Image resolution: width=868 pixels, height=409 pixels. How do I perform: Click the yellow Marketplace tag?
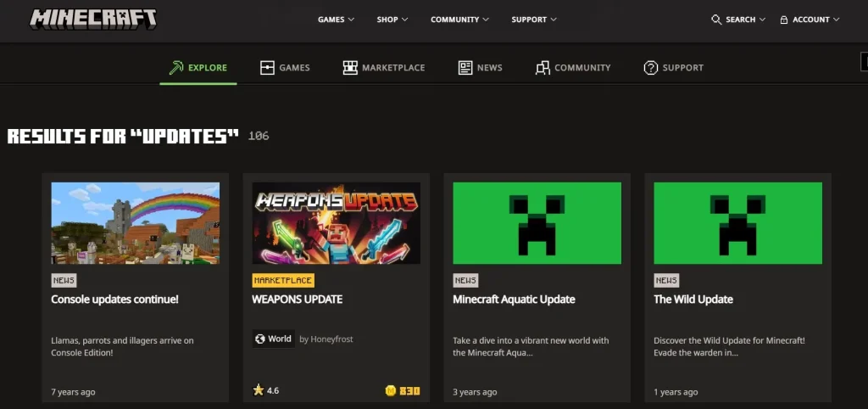(283, 280)
